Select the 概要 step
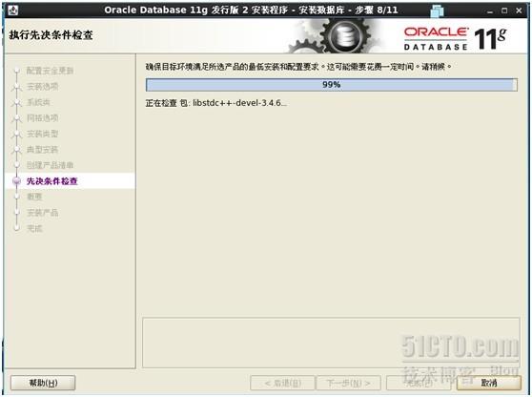 34,197
